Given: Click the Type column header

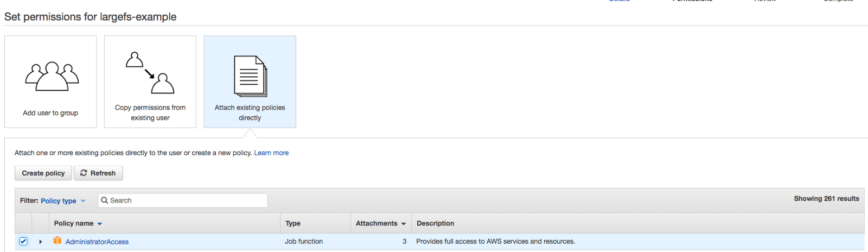Looking at the screenshot, I should click(x=293, y=223).
